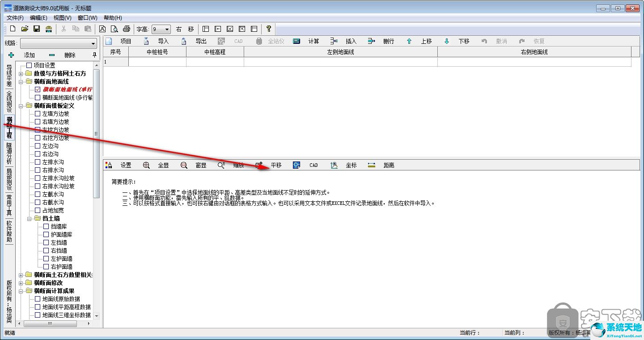Image resolution: width=644 pixels, height=340 pixels.
Task: Click the first window layout icon after 移
Action: [206, 29]
